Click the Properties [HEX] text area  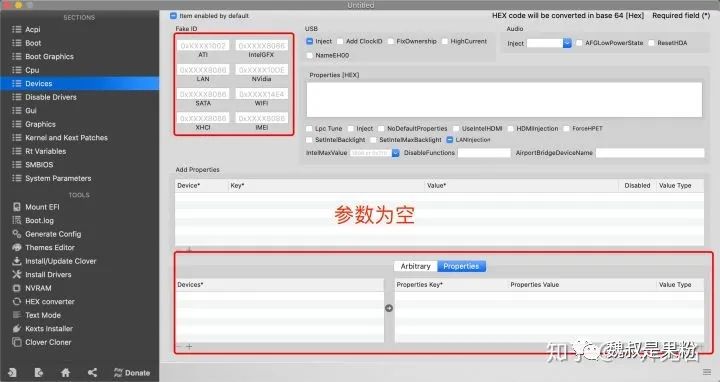(x=504, y=100)
